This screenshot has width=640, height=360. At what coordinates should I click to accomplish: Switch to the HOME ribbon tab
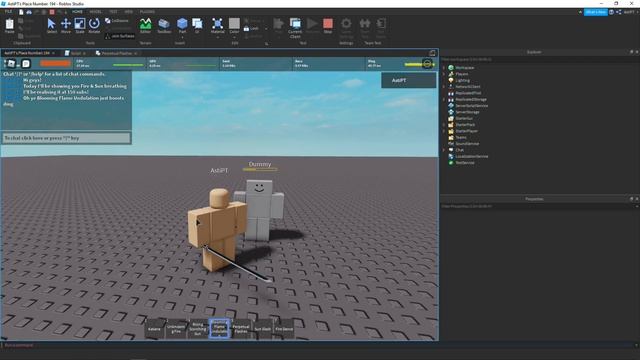[x=77, y=12]
